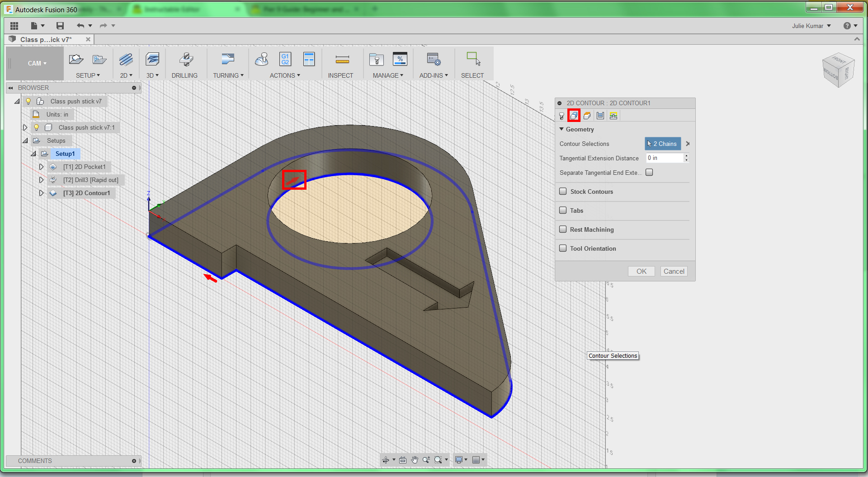
Task: Open the Julie Kumar account dropdown
Action: click(811, 26)
